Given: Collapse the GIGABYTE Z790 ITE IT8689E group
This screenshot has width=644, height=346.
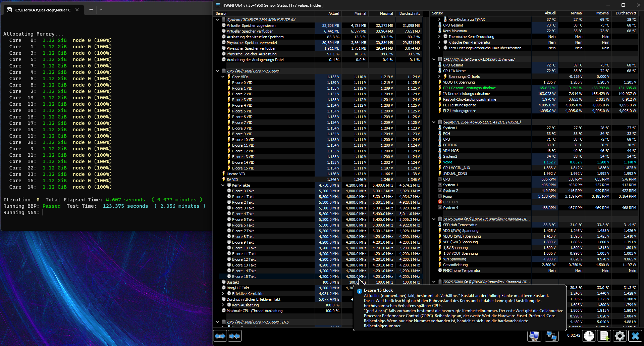Looking at the screenshot, I should coord(434,122).
